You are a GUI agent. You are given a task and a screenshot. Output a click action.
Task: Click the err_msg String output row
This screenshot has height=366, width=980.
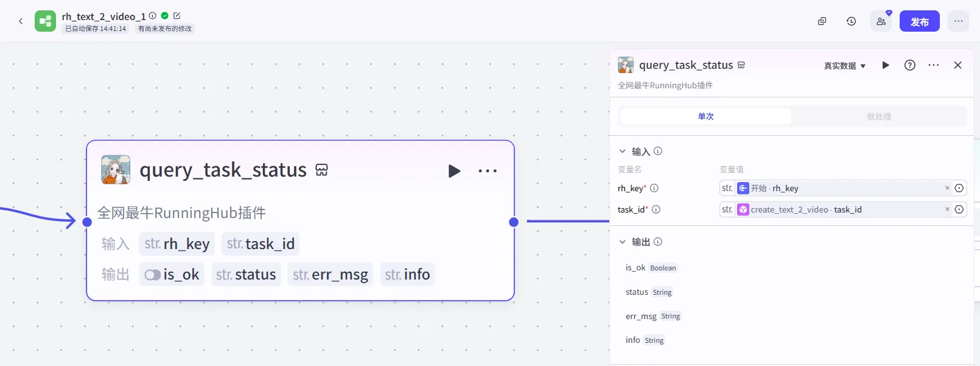pyautogui.click(x=653, y=316)
